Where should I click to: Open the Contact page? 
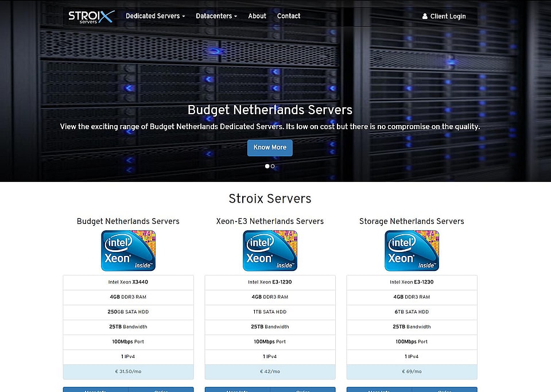[289, 16]
